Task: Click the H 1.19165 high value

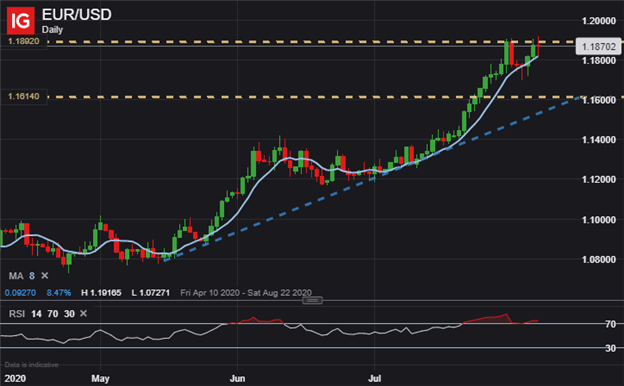Action: (x=101, y=293)
